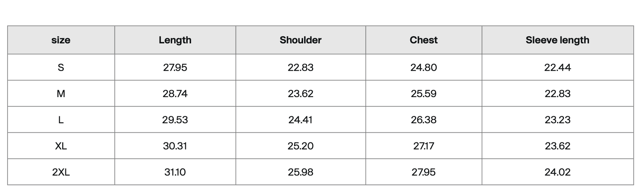The image size is (644, 190).
Task: Select the 31.10 length cell for 2XL
Action: 175,172
